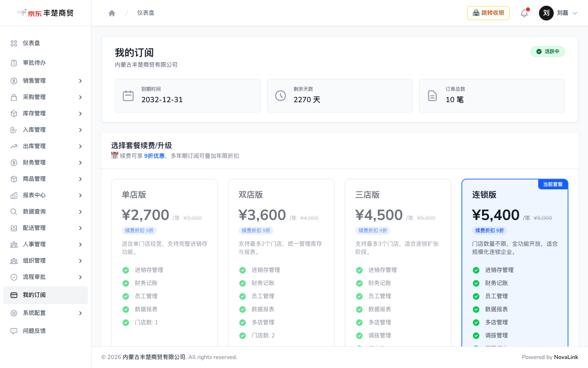Click the ¥5,400 price text
The image size is (588, 368).
coord(496,215)
